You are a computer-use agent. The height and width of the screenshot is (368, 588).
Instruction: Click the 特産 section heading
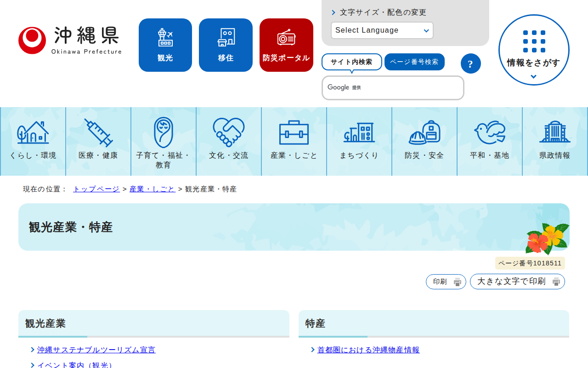click(316, 323)
